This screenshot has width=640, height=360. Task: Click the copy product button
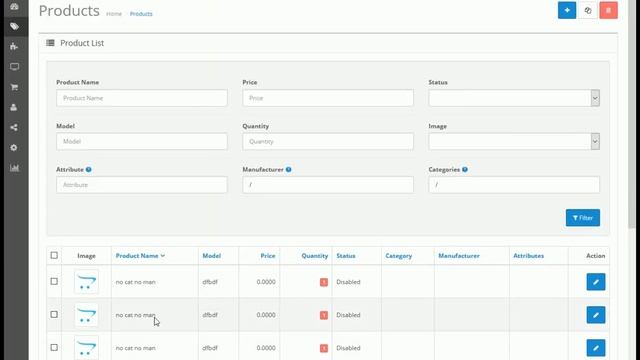click(x=588, y=10)
